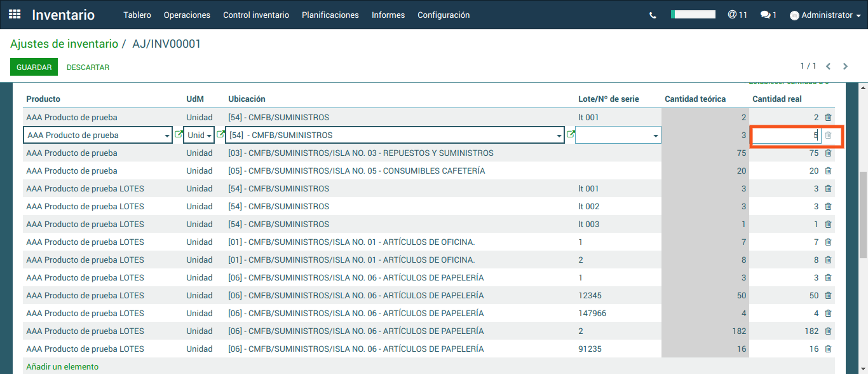Expand the Ubicación location dropdown

tap(559, 135)
